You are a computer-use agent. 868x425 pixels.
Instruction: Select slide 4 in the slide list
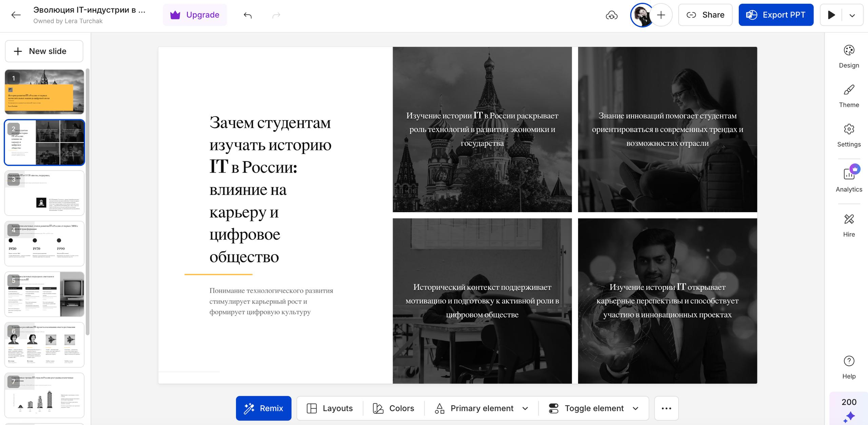44,243
